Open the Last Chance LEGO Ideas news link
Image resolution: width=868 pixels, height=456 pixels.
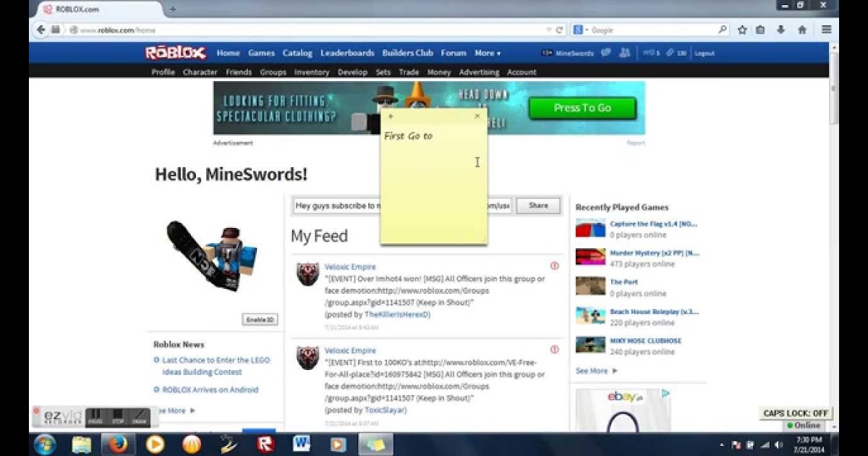click(216, 366)
